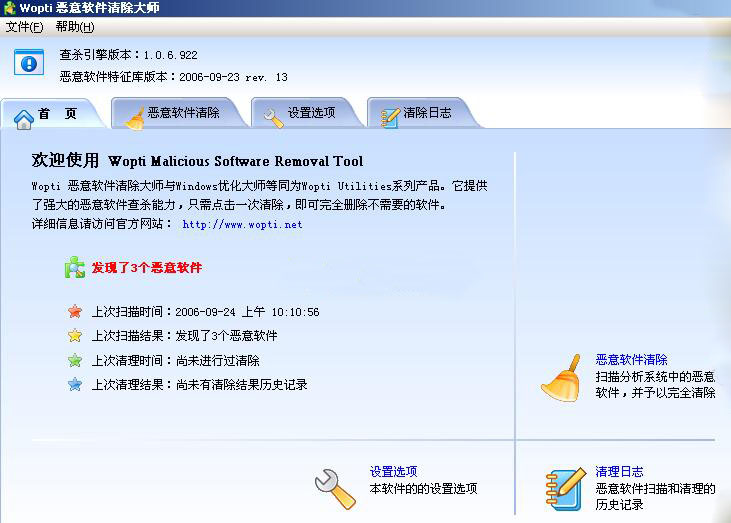Click the notepad icon for 清理日志

(x=564, y=489)
